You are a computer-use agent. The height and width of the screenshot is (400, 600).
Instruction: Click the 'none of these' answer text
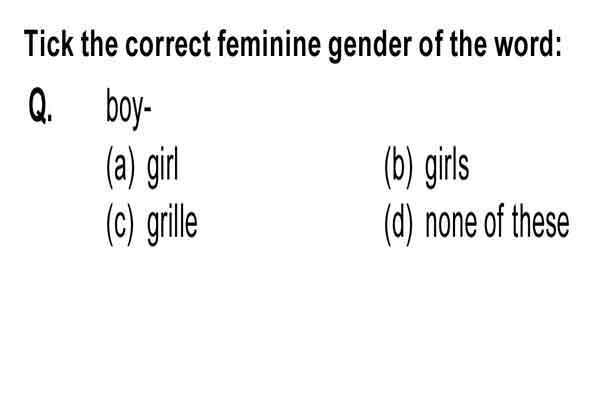point(497,222)
